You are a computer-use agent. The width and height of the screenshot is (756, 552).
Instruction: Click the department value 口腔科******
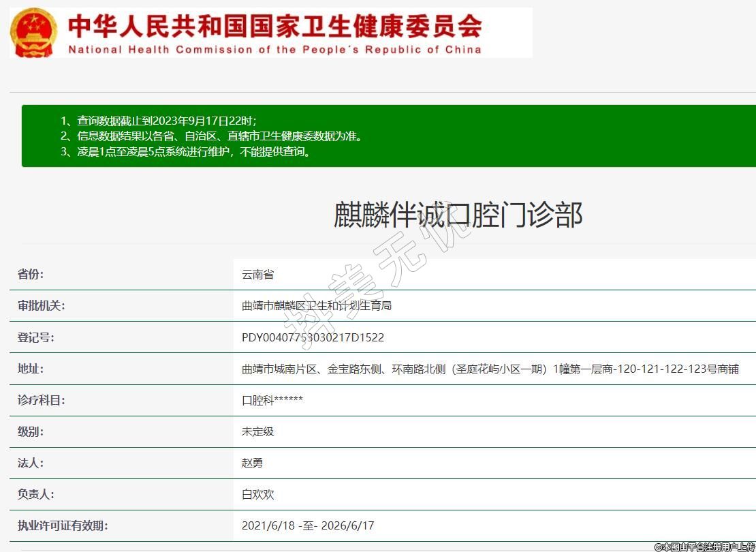272,400
